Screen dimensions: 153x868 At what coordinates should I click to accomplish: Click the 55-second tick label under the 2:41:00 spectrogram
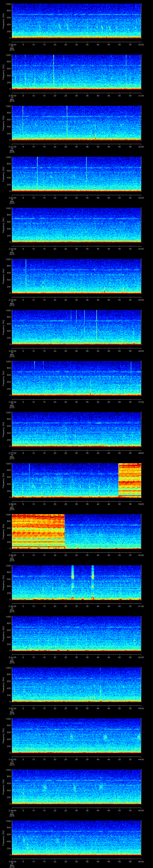coord(130,657)
